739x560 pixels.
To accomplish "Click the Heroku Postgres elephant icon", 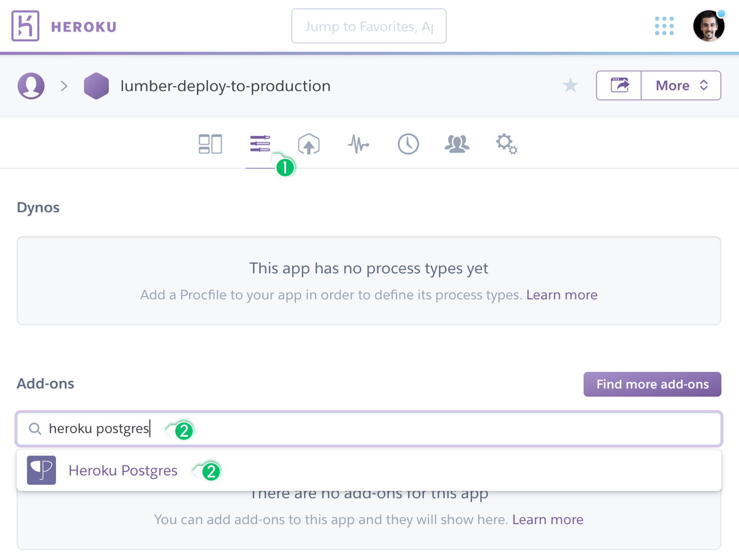I will pos(41,471).
